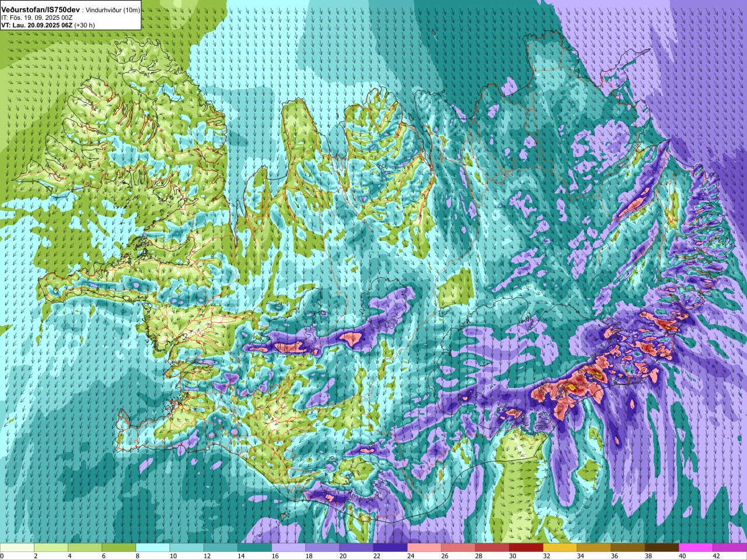Click the legend number 20

pos(343,556)
